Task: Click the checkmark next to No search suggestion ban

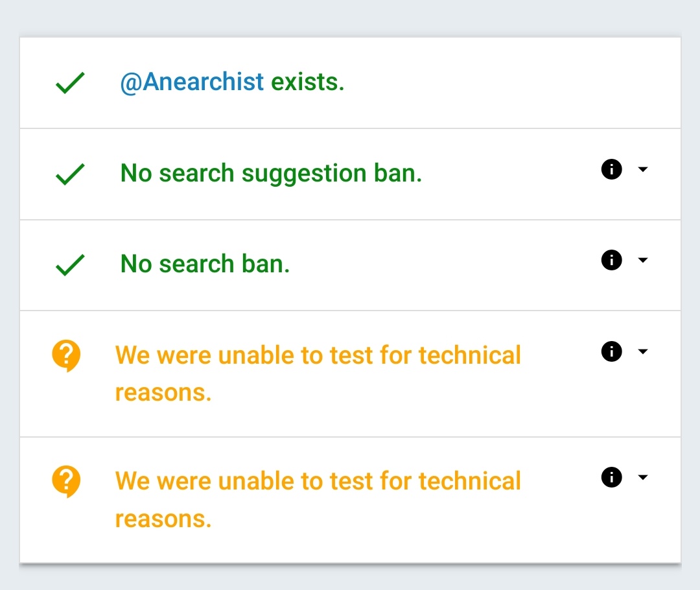Action: click(x=70, y=174)
